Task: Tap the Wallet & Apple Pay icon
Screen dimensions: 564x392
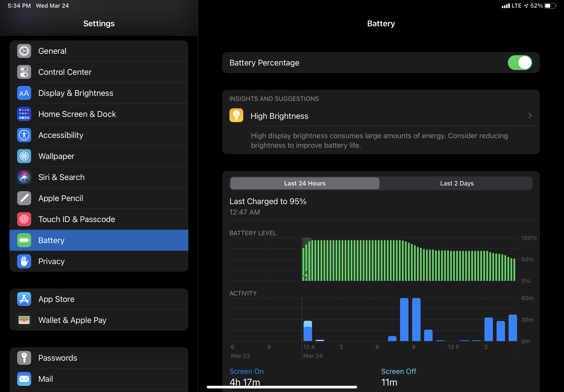Action: (24, 320)
